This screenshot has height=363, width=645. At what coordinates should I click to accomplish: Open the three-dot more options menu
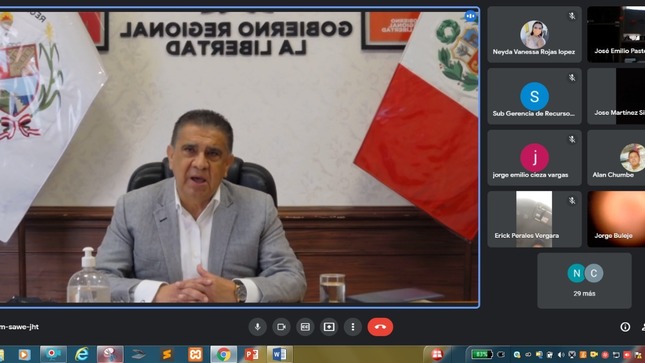[353, 327]
